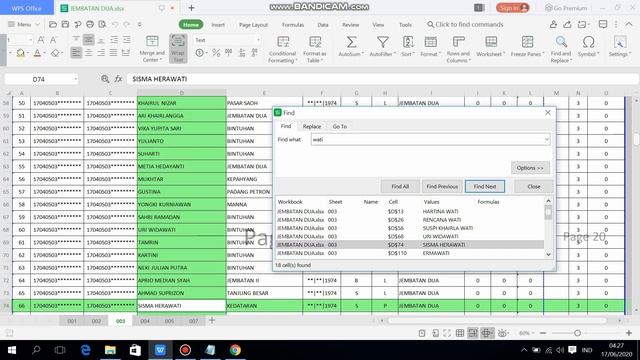
Task: Select the HARTINA WATI result row
Action: 409,211
